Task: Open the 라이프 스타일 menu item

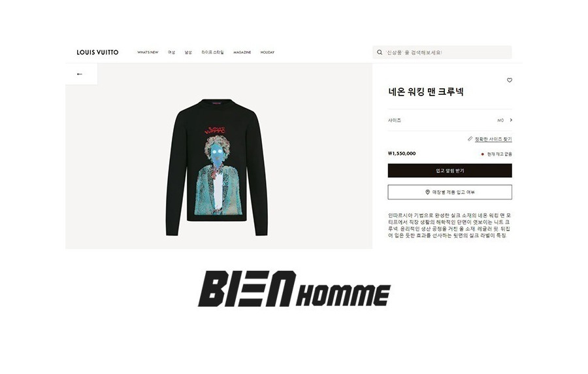Action: 212,52
